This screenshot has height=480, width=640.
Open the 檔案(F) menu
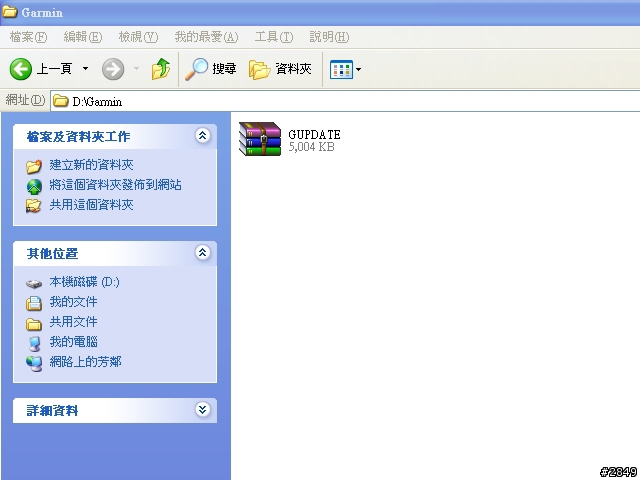click(28, 37)
